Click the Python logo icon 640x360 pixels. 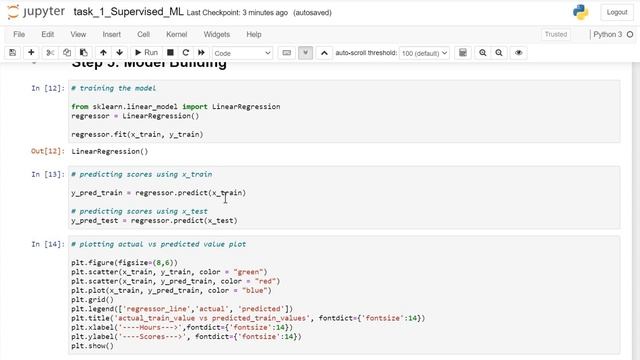click(580, 12)
